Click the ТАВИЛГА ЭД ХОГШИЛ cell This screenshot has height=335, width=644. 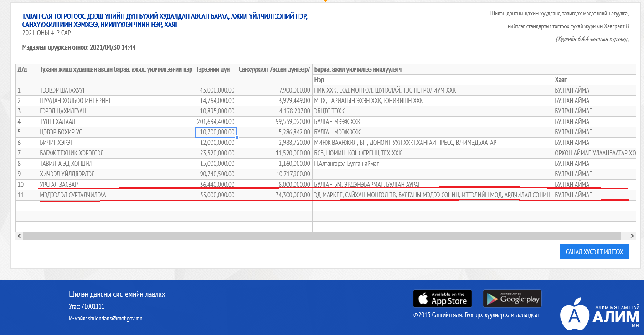click(x=117, y=164)
